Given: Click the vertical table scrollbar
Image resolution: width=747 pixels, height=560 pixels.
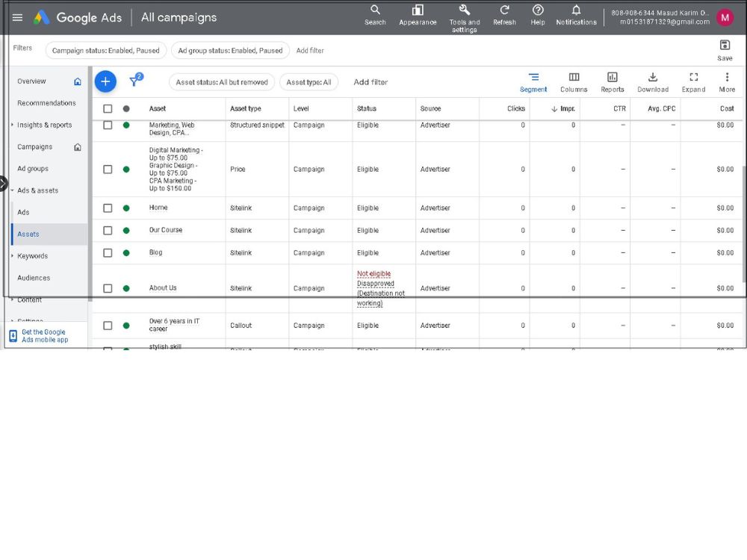Looking at the screenshot, I should click(x=744, y=224).
